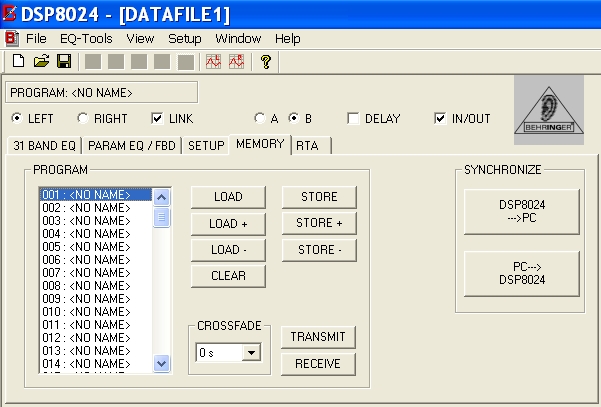Select program 009 : <NO NAME>
Viewport: 601px width, 407px height.
pos(95,299)
